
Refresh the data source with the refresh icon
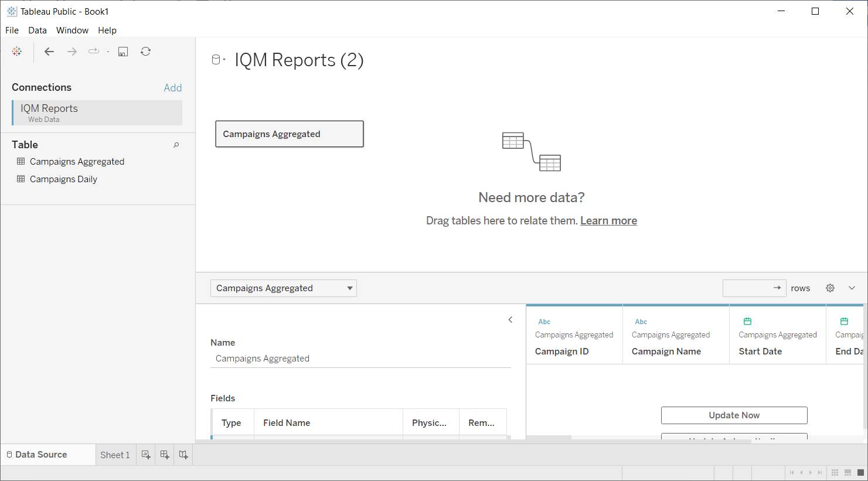click(145, 52)
